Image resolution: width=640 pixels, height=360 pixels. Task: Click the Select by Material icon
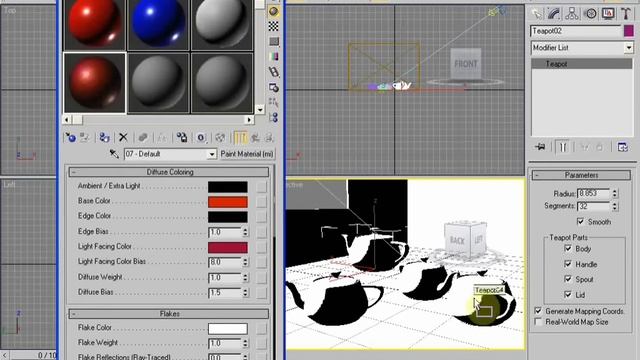(x=274, y=102)
